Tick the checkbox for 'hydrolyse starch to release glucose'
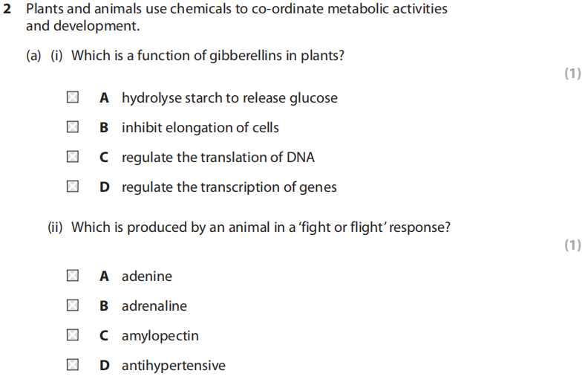Screen dimensions: 588x385 point(72,97)
